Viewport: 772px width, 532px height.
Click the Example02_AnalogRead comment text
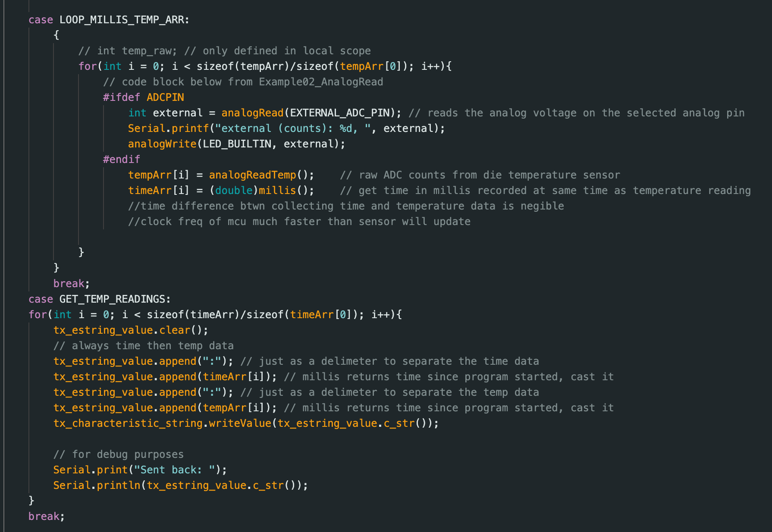click(320, 82)
